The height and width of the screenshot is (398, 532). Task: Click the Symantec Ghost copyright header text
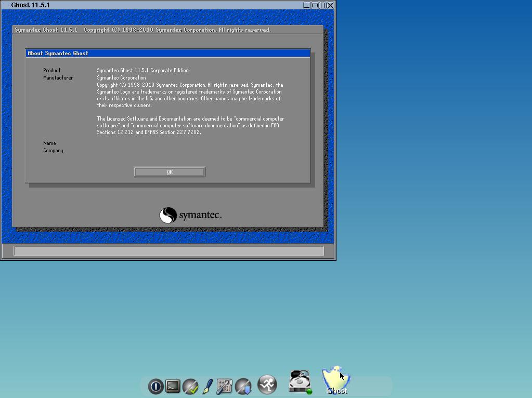pyautogui.click(x=142, y=30)
